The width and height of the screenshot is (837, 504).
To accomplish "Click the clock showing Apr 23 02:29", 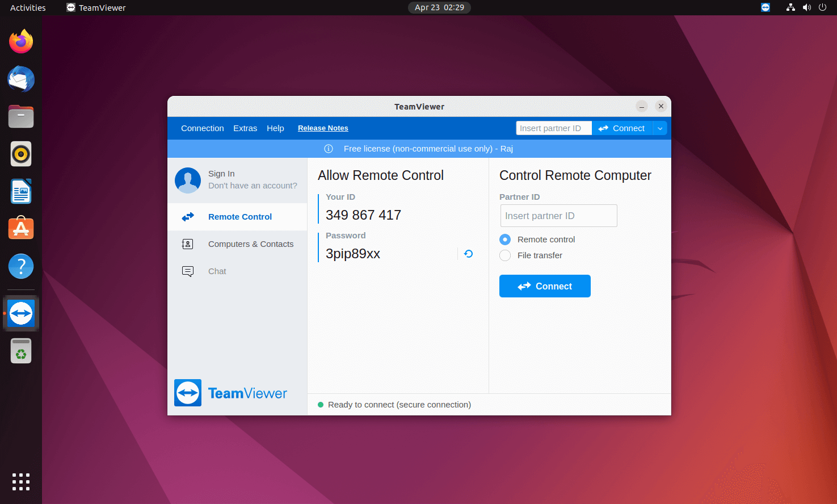I will (x=439, y=7).
